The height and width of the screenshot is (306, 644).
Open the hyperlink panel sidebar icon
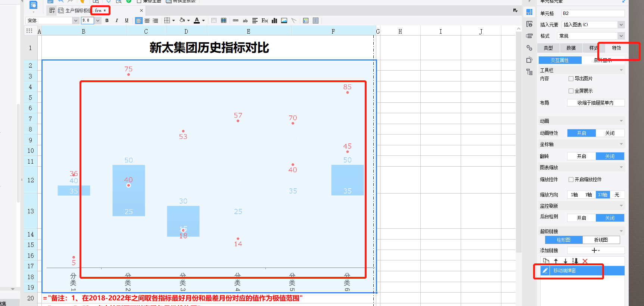click(529, 48)
